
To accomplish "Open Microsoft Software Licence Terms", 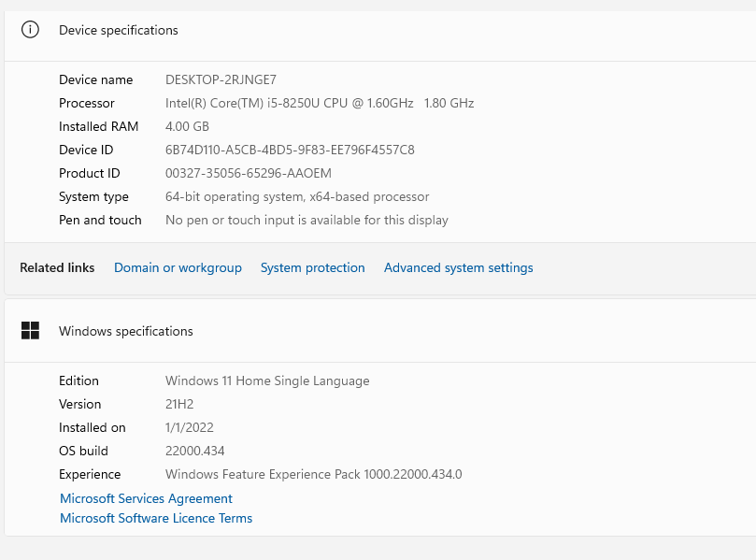I will [x=156, y=518].
